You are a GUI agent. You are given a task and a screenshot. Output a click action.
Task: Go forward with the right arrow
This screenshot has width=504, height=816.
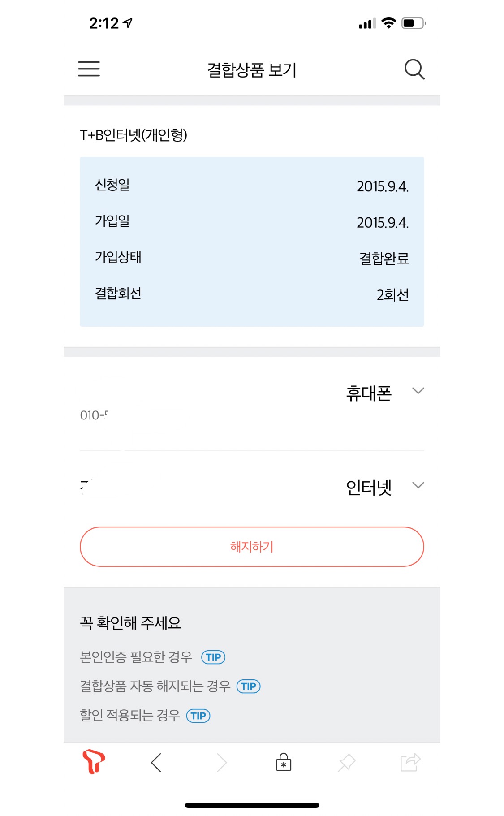(x=222, y=762)
